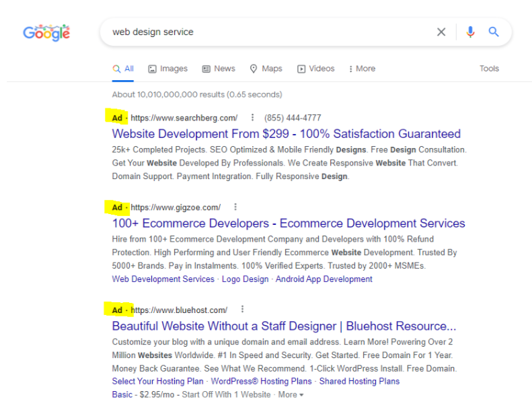
Task: Open the Videos results tab
Action: [316, 69]
